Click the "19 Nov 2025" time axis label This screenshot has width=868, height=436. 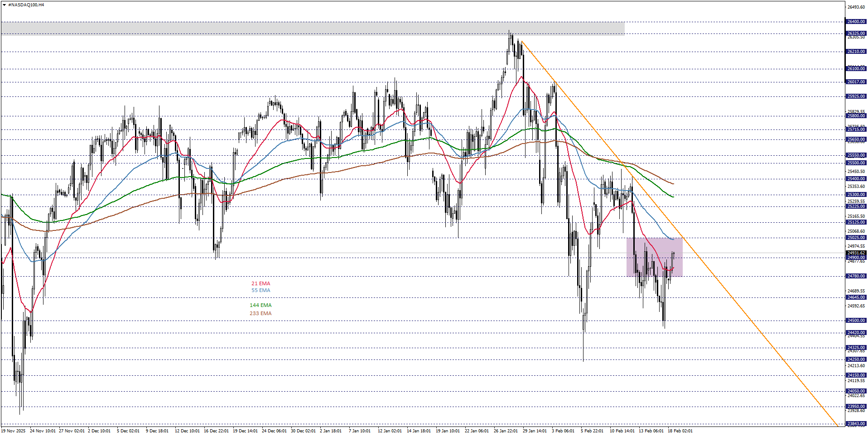(14, 431)
